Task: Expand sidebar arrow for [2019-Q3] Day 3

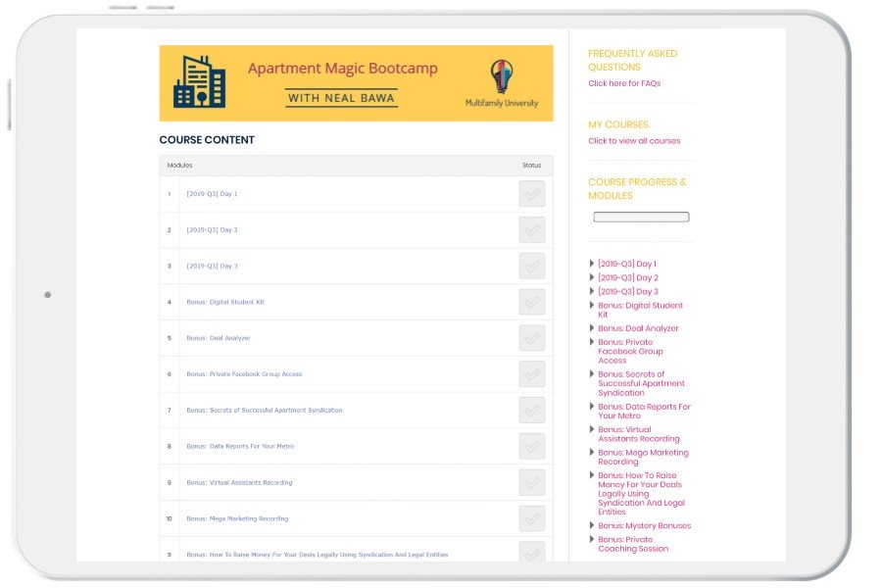Action: coord(591,291)
